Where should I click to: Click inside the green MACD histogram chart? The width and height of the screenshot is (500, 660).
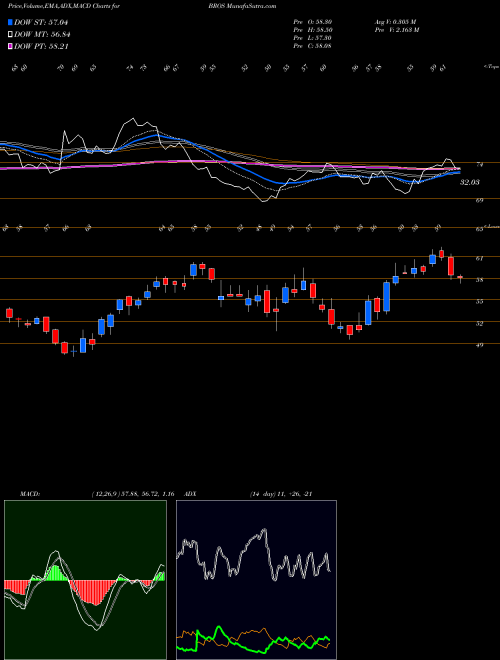[x=85, y=580]
